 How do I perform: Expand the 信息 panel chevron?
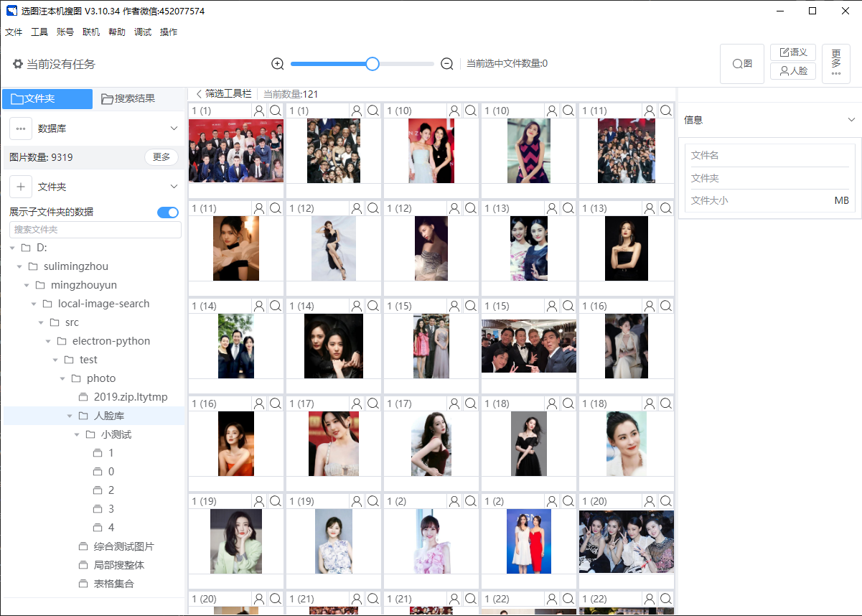(x=851, y=120)
